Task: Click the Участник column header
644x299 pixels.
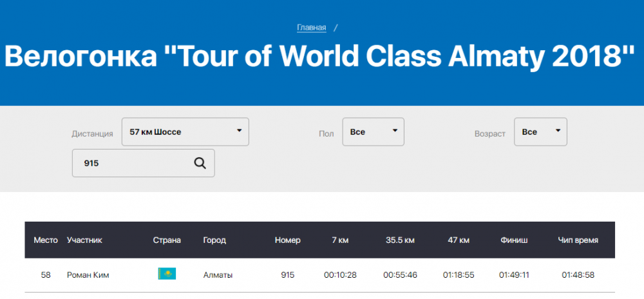Action: coord(84,240)
